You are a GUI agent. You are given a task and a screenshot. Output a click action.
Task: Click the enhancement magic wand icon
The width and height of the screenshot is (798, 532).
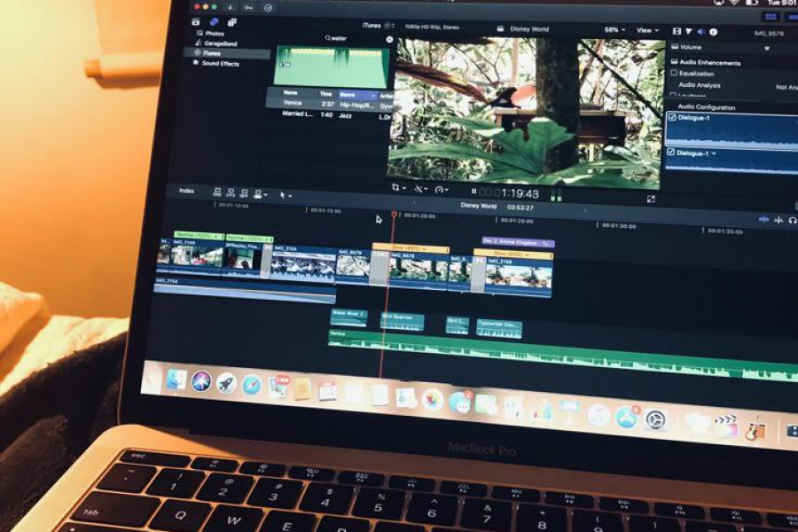(x=418, y=189)
